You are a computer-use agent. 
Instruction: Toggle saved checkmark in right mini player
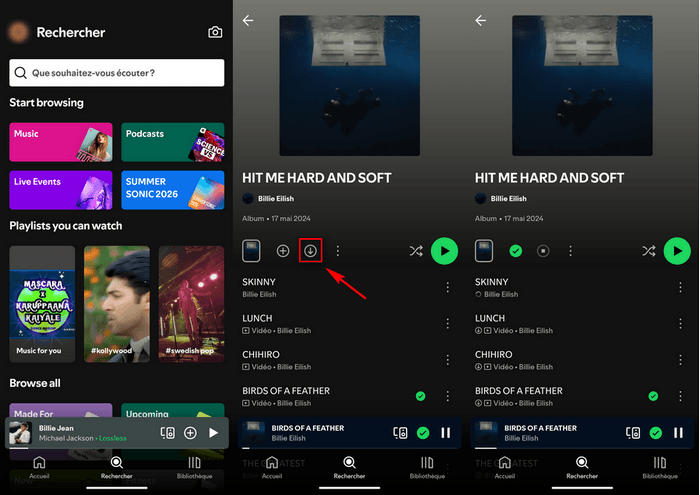[655, 433]
